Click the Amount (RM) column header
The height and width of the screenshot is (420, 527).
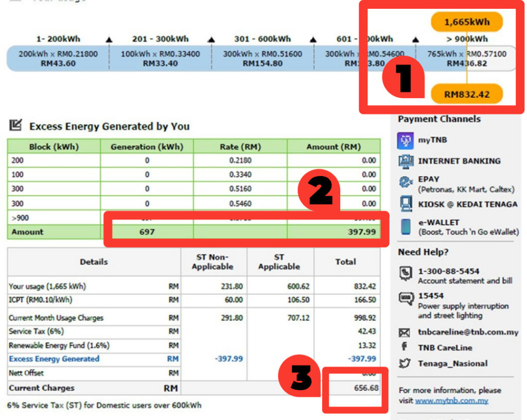333,147
